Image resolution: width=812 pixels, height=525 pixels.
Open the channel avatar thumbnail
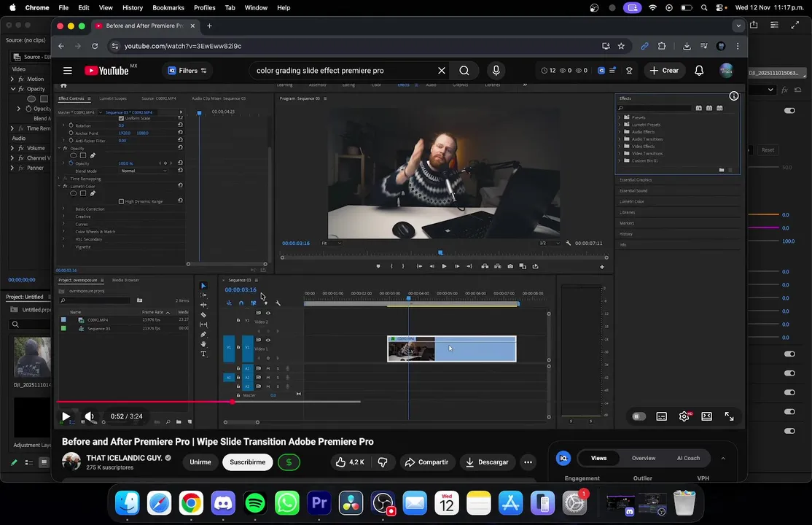tap(71, 462)
